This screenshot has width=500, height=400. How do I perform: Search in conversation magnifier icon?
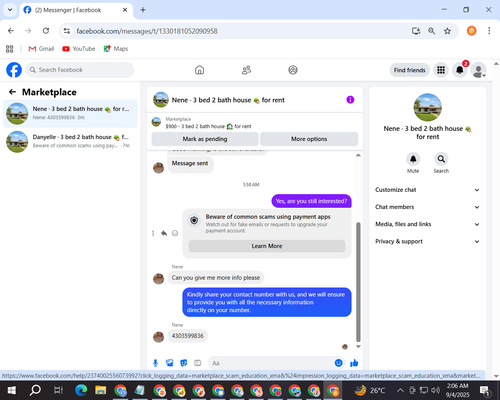pos(441,159)
